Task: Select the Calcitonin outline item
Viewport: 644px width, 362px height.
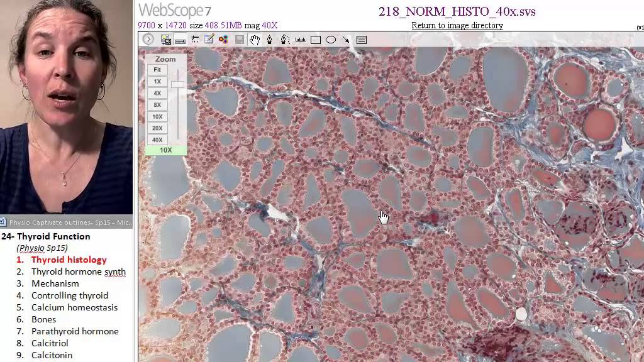Action: [52, 355]
